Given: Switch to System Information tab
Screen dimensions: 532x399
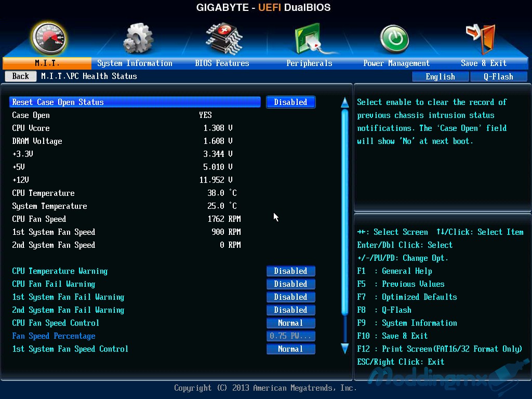Looking at the screenshot, I should [x=135, y=63].
